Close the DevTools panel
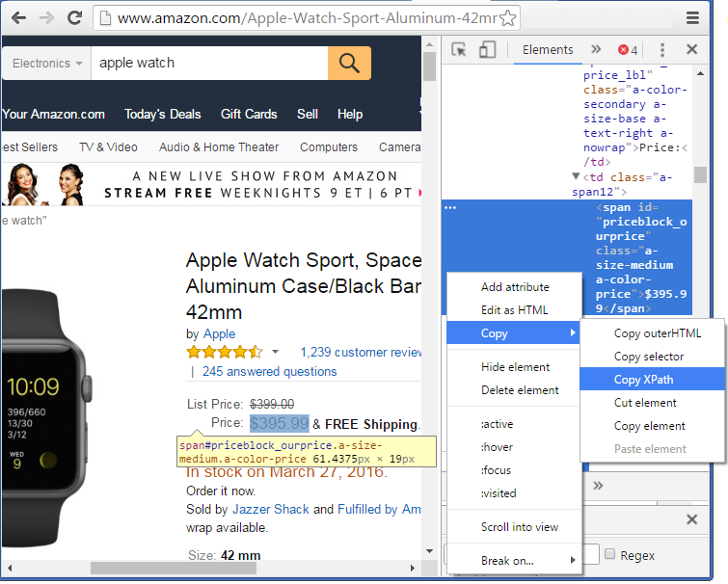Image resolution: width=728 pixels, height=584 pixels. pyautogui.click(x=691, y=49)
